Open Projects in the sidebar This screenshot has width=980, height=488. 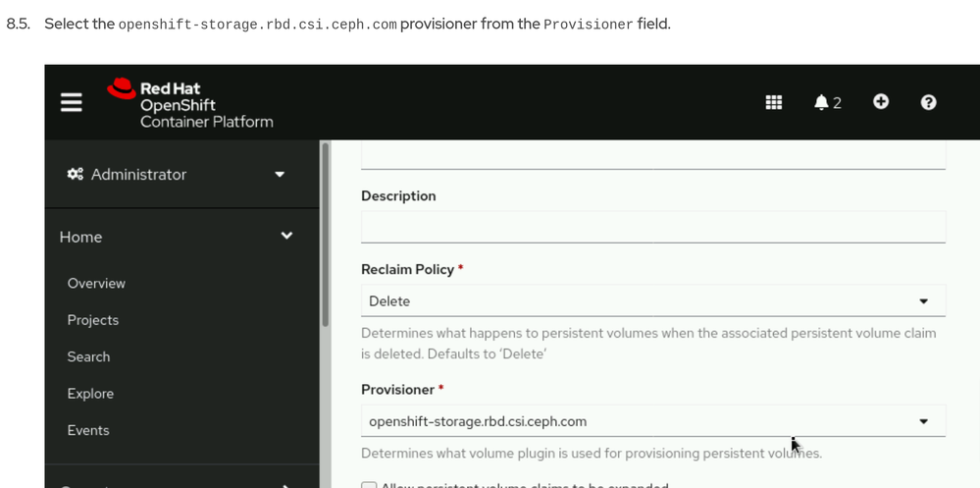(93, 320)
